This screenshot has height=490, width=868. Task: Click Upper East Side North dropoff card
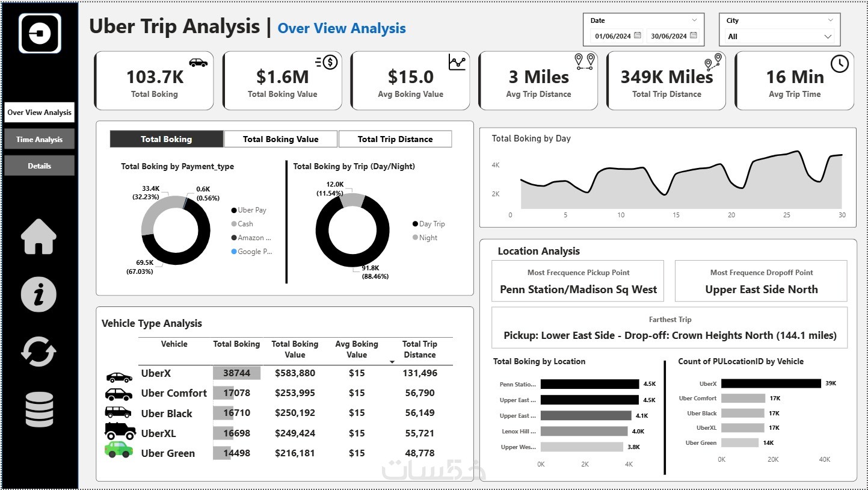tap(761, 281)
